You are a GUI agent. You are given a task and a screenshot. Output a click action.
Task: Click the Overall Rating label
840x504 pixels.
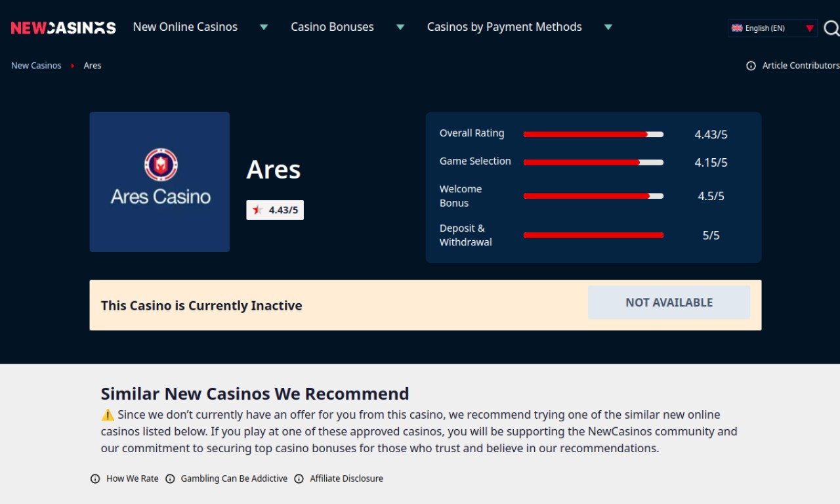click(x=472, y=133)
